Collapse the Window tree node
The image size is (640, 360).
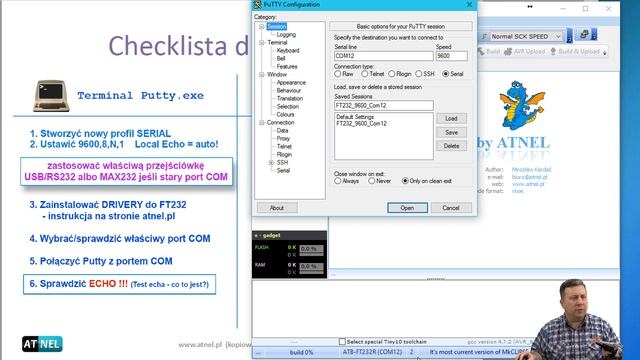262,75
